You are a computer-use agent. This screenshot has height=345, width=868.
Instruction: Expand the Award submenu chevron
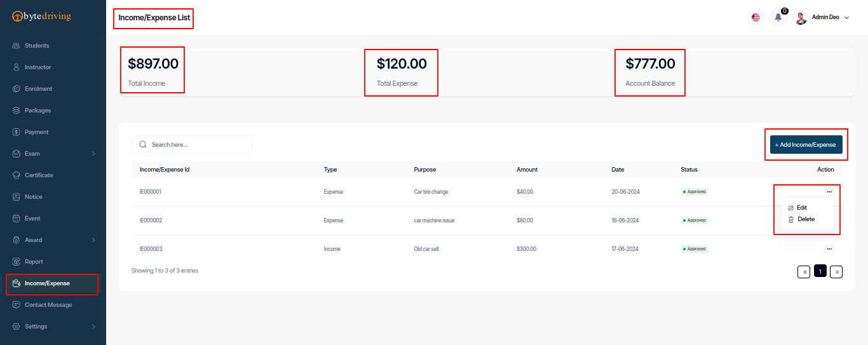coord(93,240)
